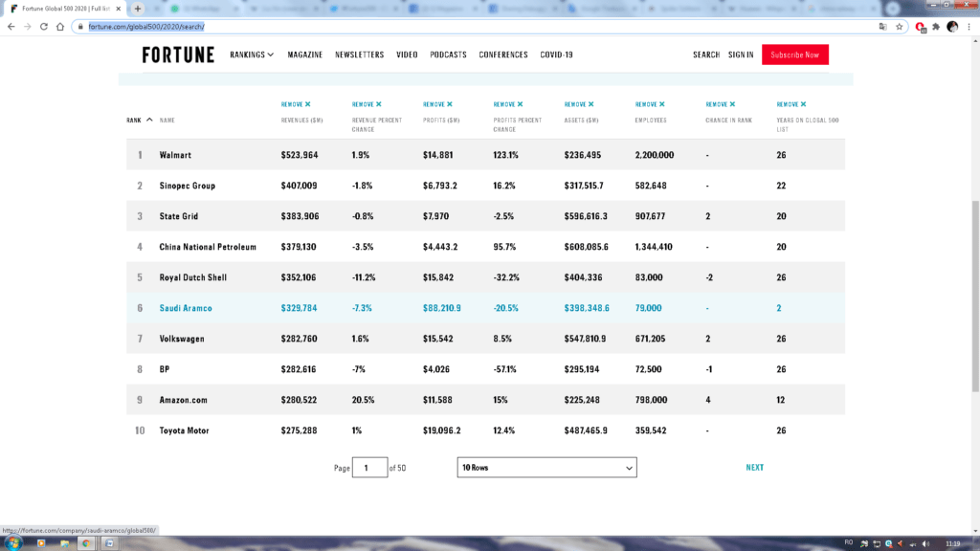Go to the NEXT page of results
This screenshot has height=551, width=980.
754,468
